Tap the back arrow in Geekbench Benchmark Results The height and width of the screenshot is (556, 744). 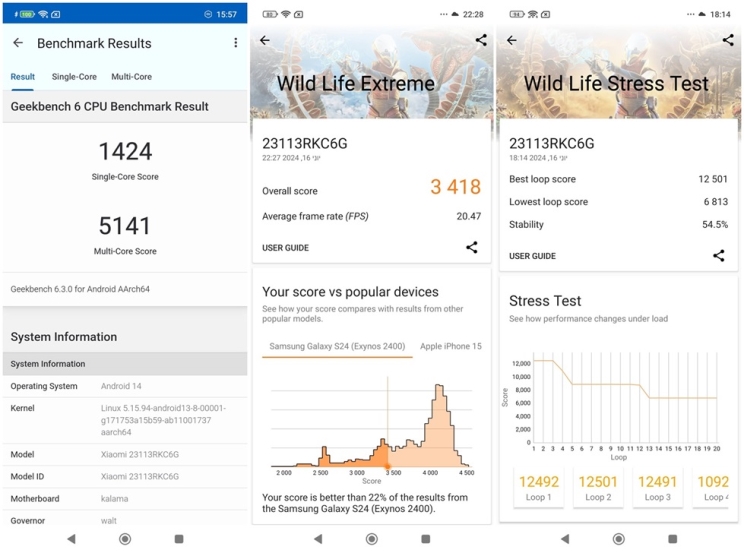coord(18,43)
